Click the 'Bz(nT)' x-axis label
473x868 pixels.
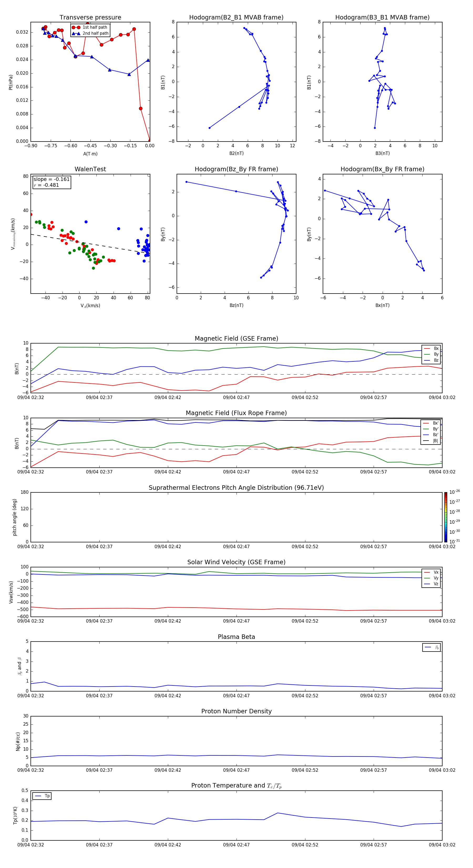tap(236, 305)
